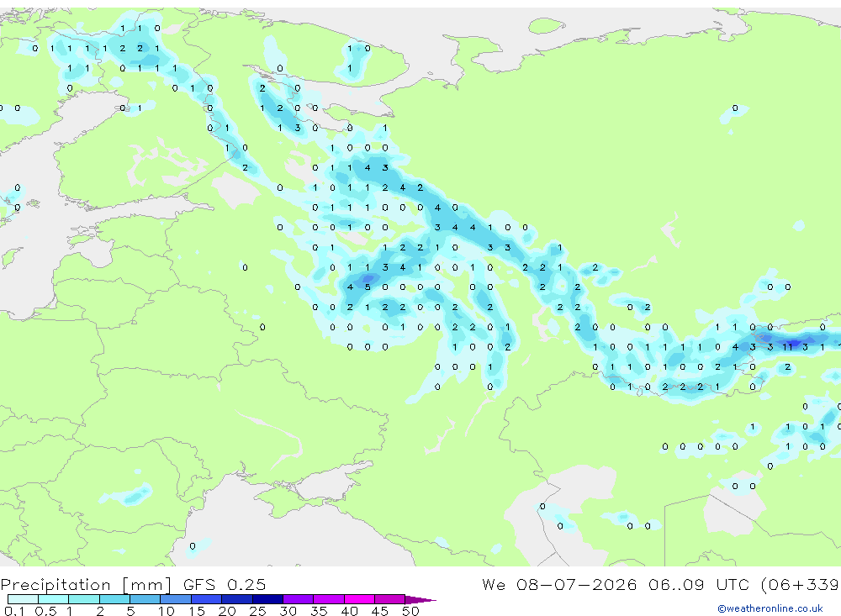Select the 25–30 mm dark blue swatch

pyautogui.click(x=267, y=599)
